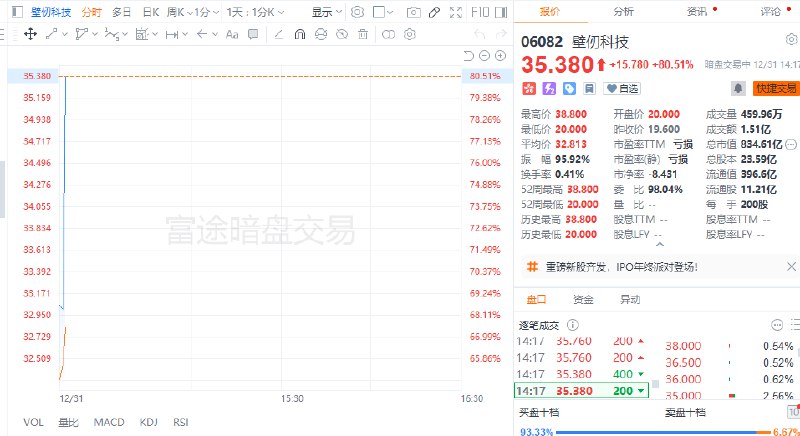Dismiss the IPO banner with X
This screenshot has width=800, height=436.
(x=791, y=266)
